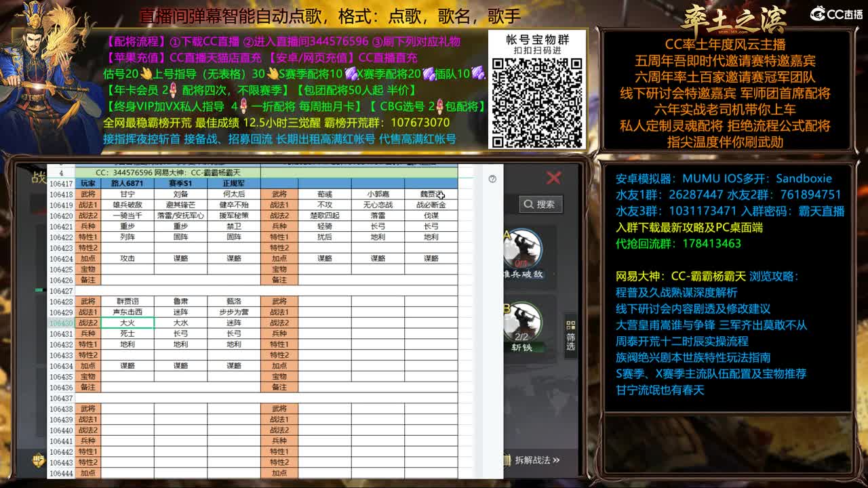Click the 周泰开荒十二时辰实操流程 guide title
The image size is (868, 488).
(682, 341)
